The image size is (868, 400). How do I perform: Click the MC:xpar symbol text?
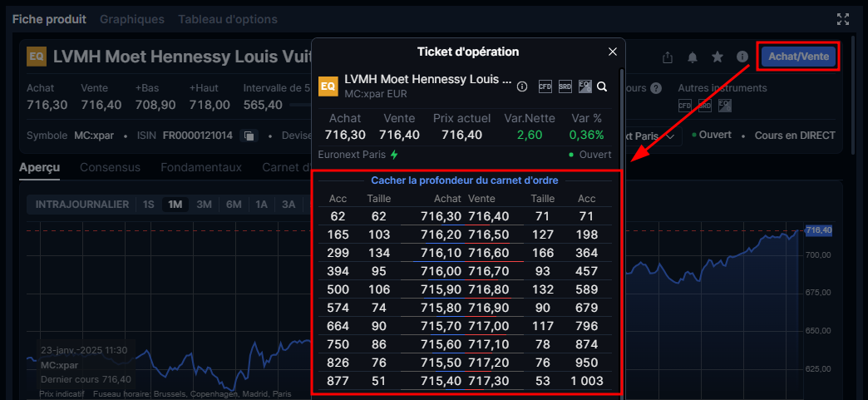[94, 136]
